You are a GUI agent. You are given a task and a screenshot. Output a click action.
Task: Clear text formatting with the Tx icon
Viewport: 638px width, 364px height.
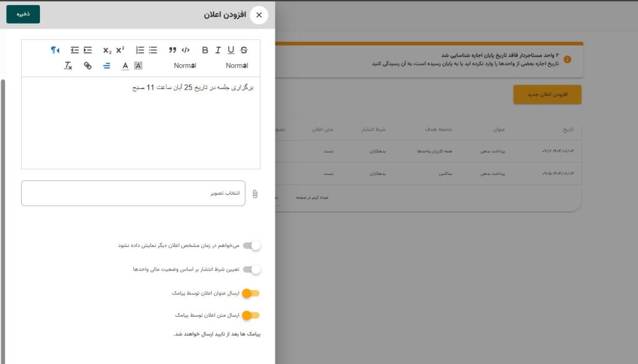69,65
